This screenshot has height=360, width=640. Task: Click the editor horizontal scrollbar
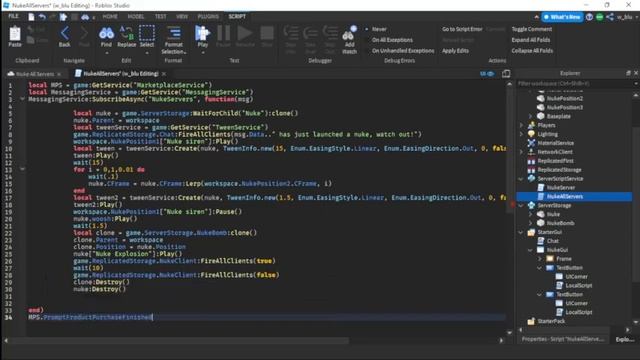(x=180, y=340)
